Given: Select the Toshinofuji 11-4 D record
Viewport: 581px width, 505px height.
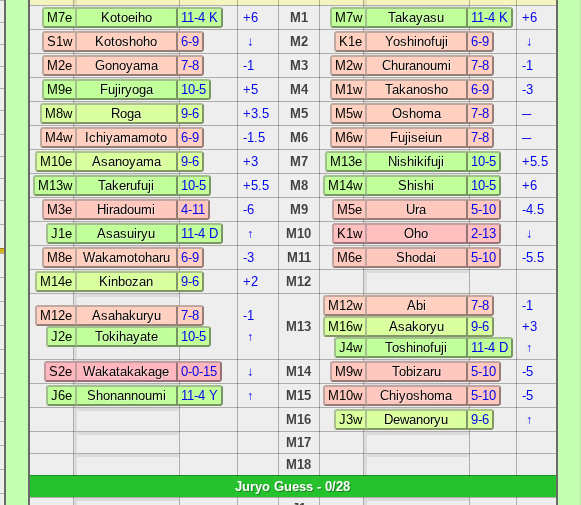Looking at the screenshot, I should click(489, 348).
